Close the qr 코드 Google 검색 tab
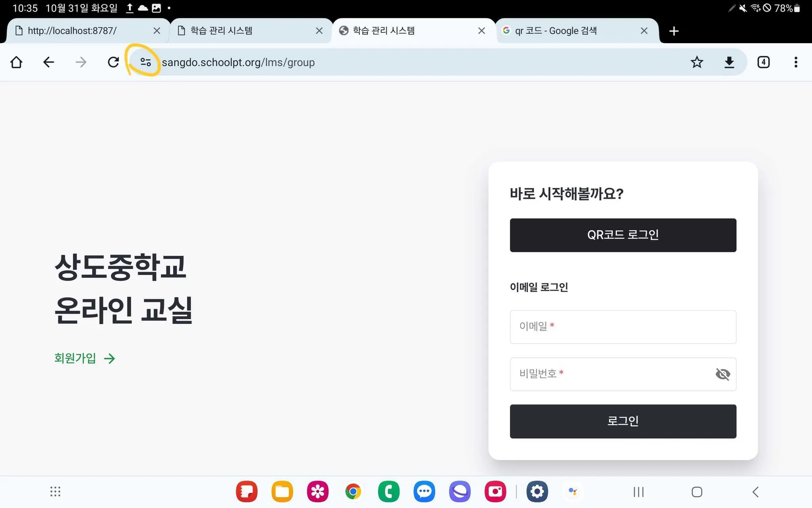 [x=644, y=31]
